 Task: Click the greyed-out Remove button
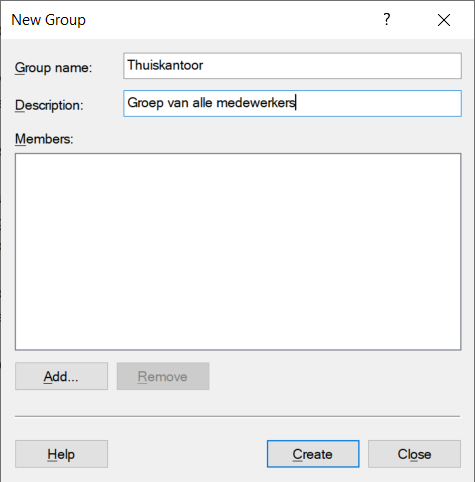pyautogui.click(x=163, y=376)
